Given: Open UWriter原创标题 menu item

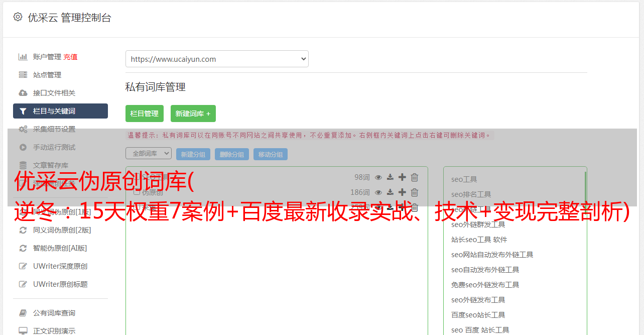Looking at the screenshot, I should coord(60,284).
